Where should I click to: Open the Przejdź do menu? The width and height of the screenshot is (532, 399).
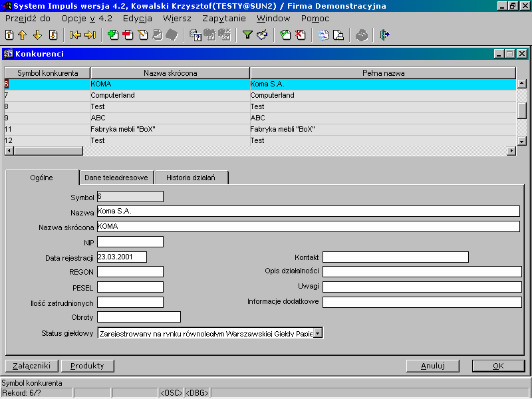coord(28,19)
